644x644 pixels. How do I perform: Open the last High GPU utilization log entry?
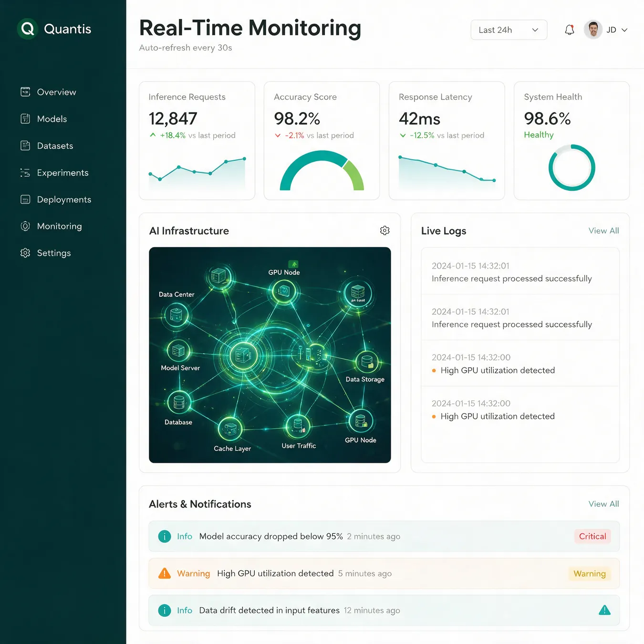[520, 410]
